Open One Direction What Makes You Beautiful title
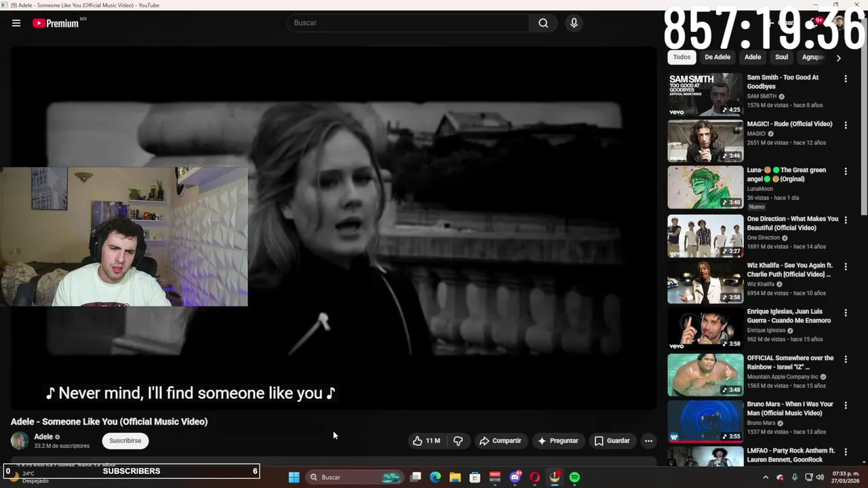Viewport: 868px width, 488px height. tap(792, 223)
